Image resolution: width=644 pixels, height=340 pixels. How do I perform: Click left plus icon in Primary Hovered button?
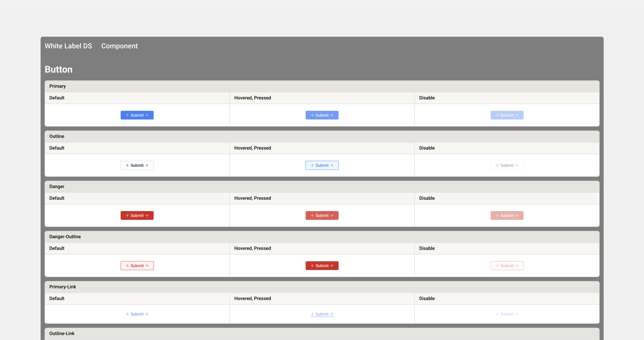[x=312, y=115]
